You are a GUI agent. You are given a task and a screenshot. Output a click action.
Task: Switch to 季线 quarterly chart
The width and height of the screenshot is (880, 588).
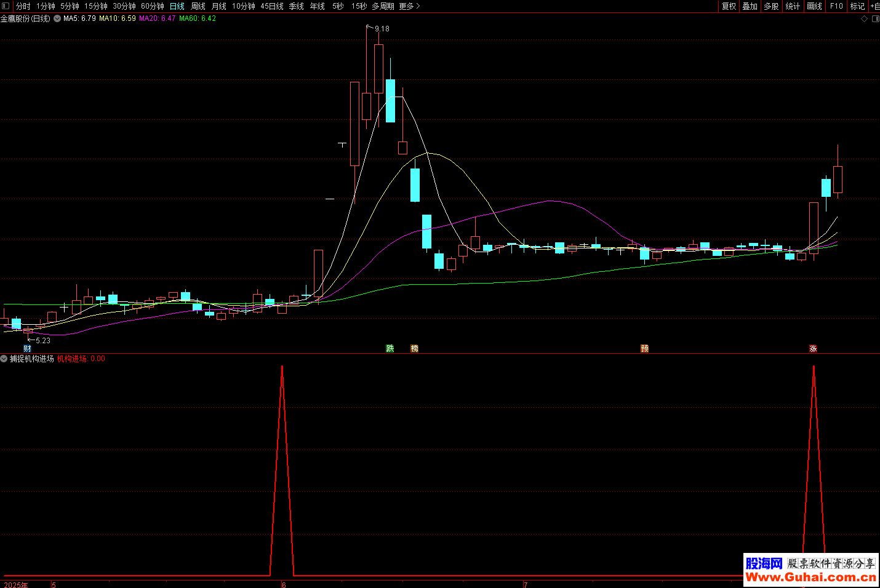(x=297, y=6)
